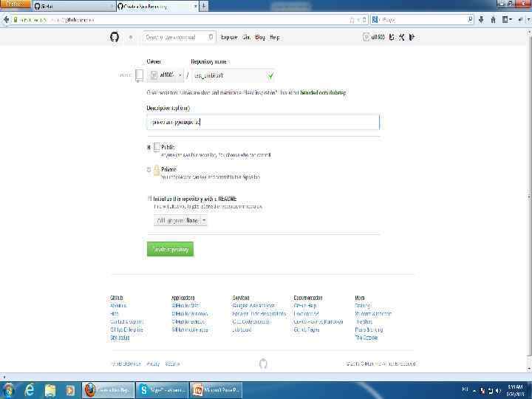Screen dimensions: 532x399
Task: Open the Add .gitignore None dropdown
Action: point(180,220)
